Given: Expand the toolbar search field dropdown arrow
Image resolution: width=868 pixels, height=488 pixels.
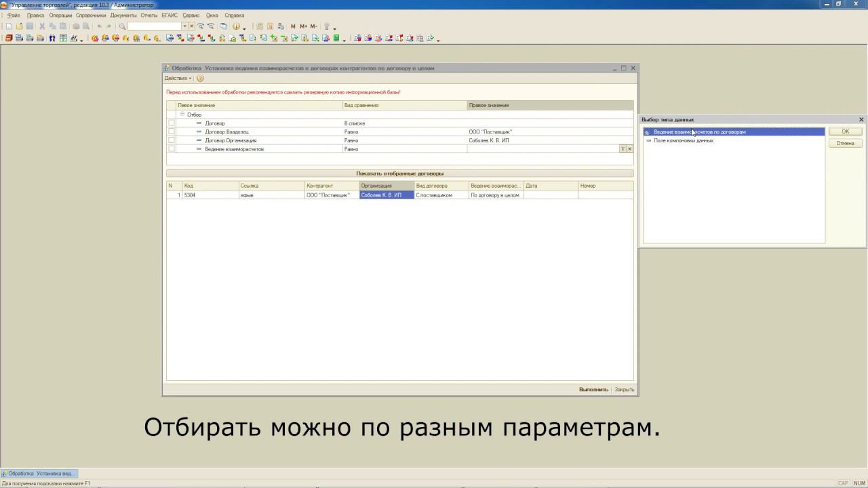Looking at the screenshot, I should (x=184, y=26).
